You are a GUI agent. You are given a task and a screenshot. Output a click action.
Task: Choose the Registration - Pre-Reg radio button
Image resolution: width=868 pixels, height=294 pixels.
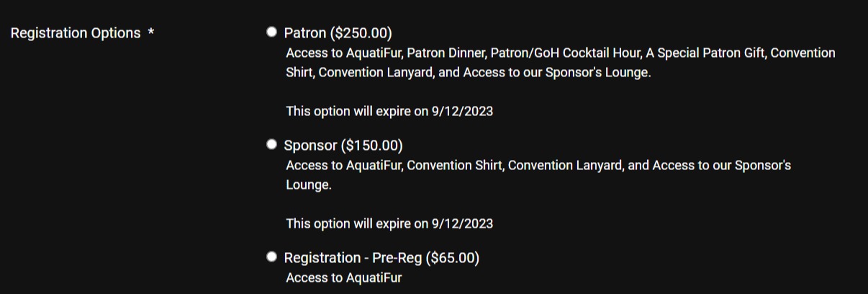(x=271, y=257)
